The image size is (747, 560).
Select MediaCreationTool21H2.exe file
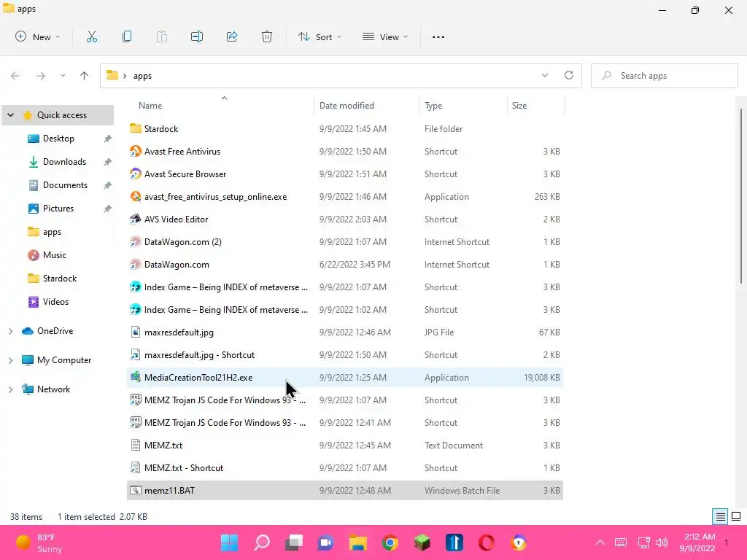345,378
